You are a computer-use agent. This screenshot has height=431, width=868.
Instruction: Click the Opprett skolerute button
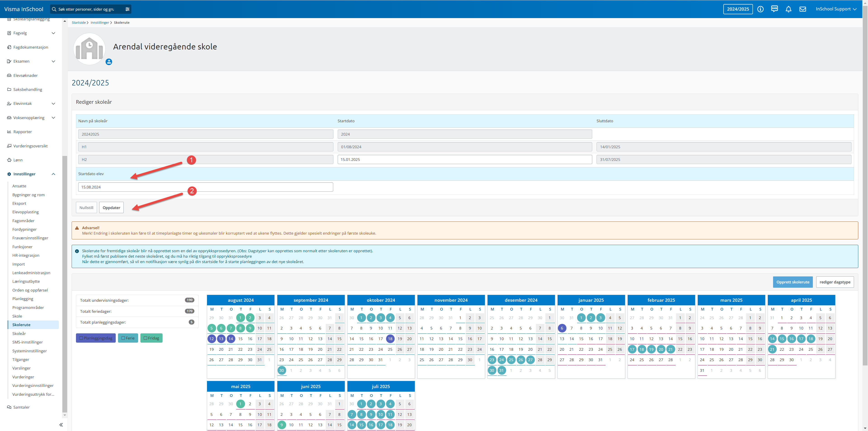click(793, 282)
